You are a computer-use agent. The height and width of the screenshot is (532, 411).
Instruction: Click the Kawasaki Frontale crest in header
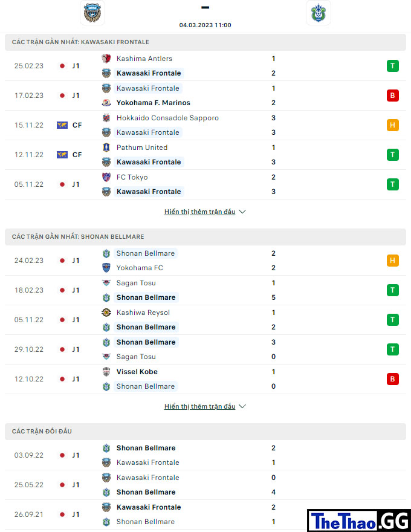tap(92, 13)
